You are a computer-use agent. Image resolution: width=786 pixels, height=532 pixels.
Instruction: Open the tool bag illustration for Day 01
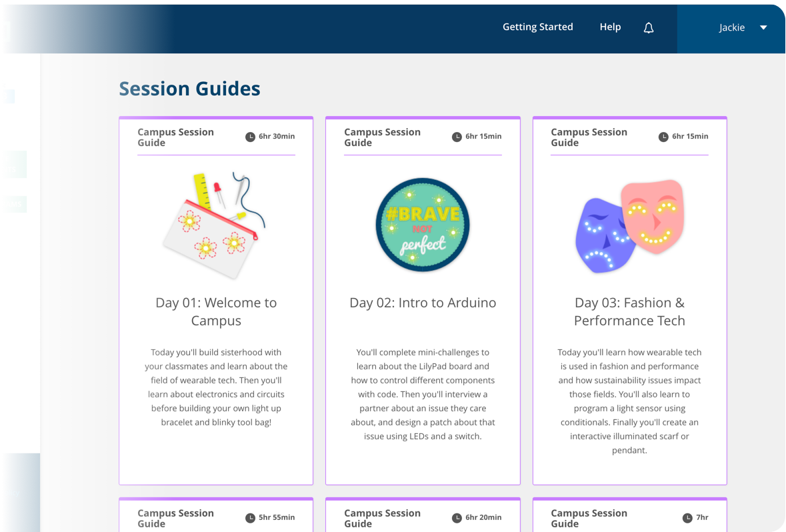(x=215, y=225)
